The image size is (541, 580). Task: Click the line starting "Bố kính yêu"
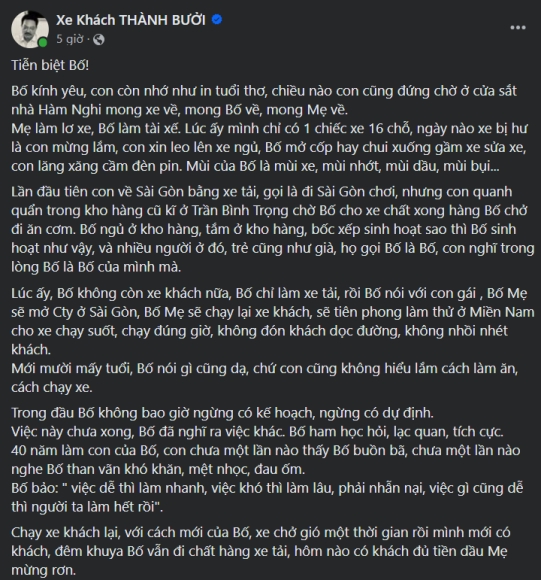264,91
